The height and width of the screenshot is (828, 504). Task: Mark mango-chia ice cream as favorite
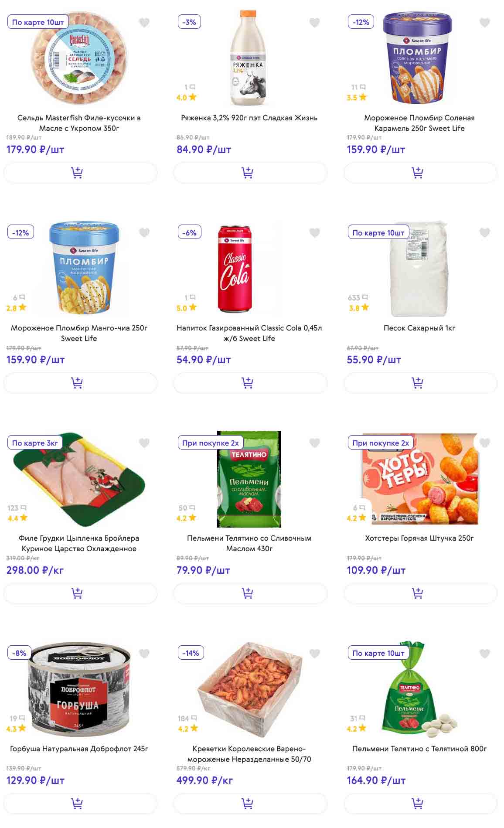coord(144,233)
